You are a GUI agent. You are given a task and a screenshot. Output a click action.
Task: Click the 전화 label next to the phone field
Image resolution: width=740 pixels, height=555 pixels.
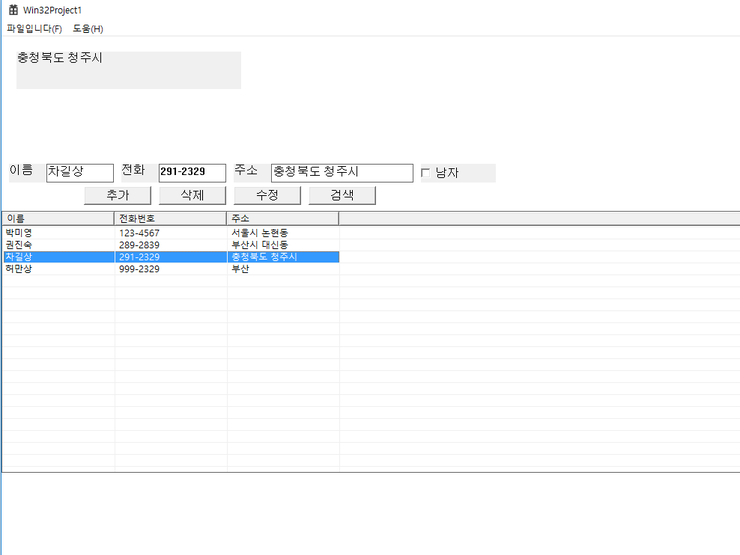133,170
